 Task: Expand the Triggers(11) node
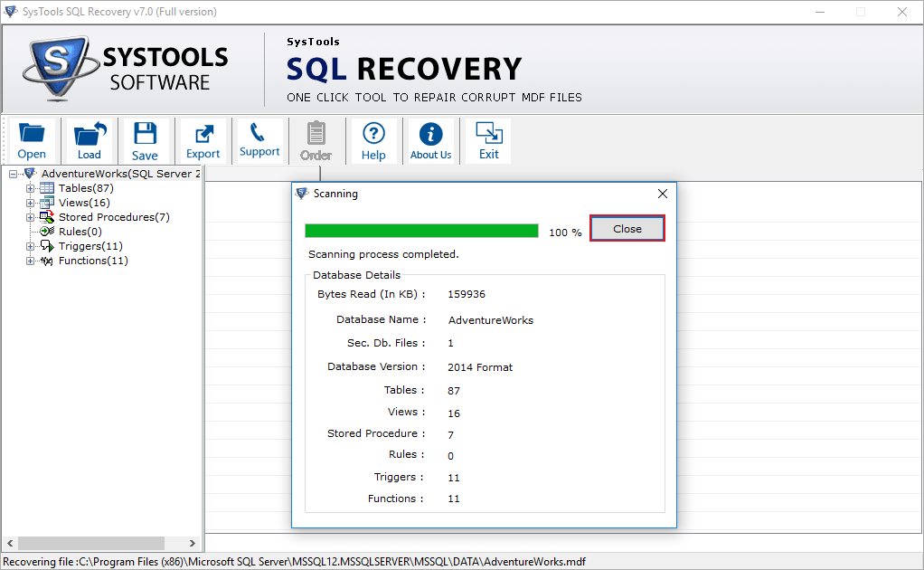tap(28, 245)
